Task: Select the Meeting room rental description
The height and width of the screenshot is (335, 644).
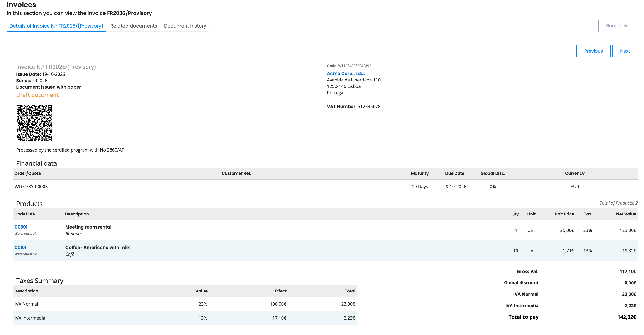Action: click(88, 227)
